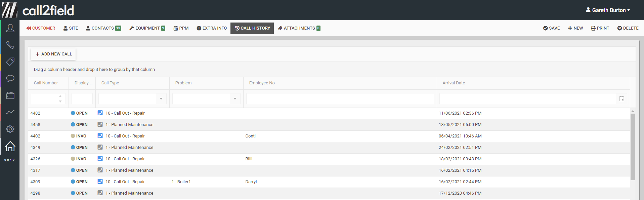The image size is (644, 200).
Task: Open the phone calls sidebar icon
Action: (10, 45)
